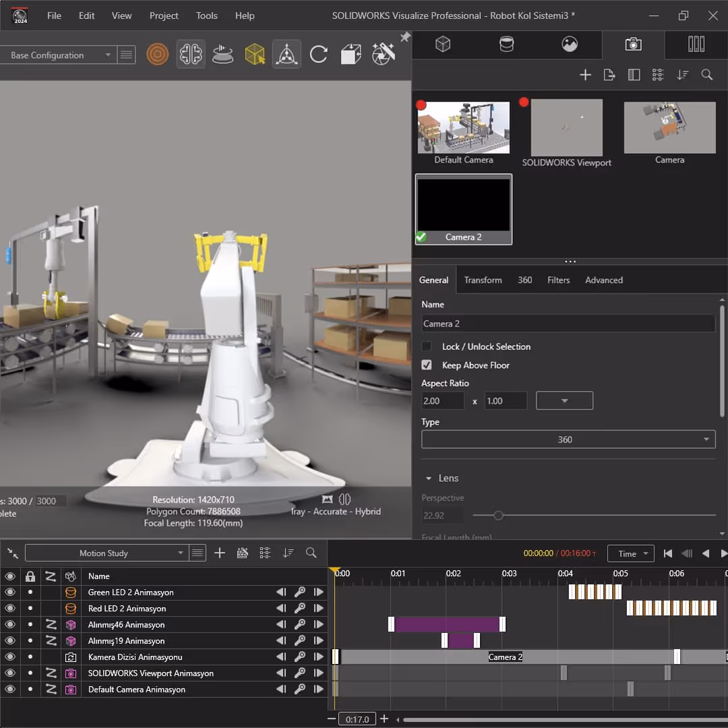
Task: Uncheck the Keep Above Floor checkbox
Action: point(426,365)
